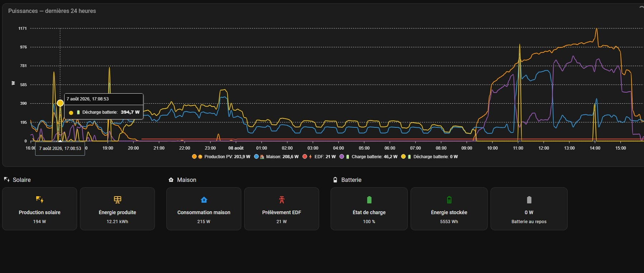Click the house icon beside the Maison heading
Screen dimensions: 644x273
(x=171, y=180)
